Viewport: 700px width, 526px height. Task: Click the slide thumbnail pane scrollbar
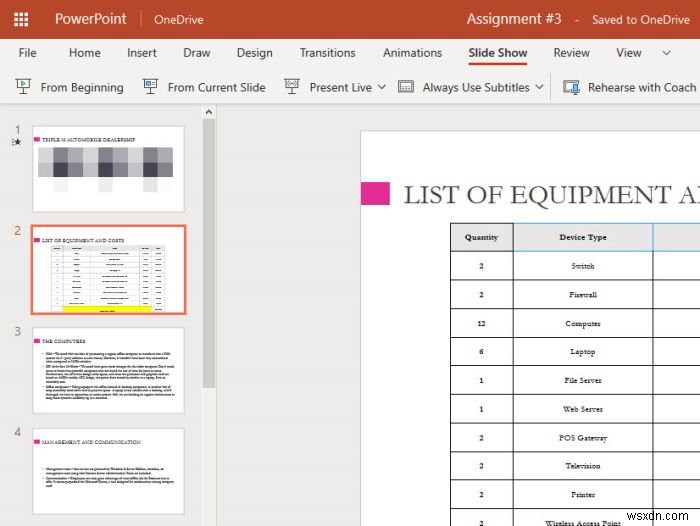point(208,253)
